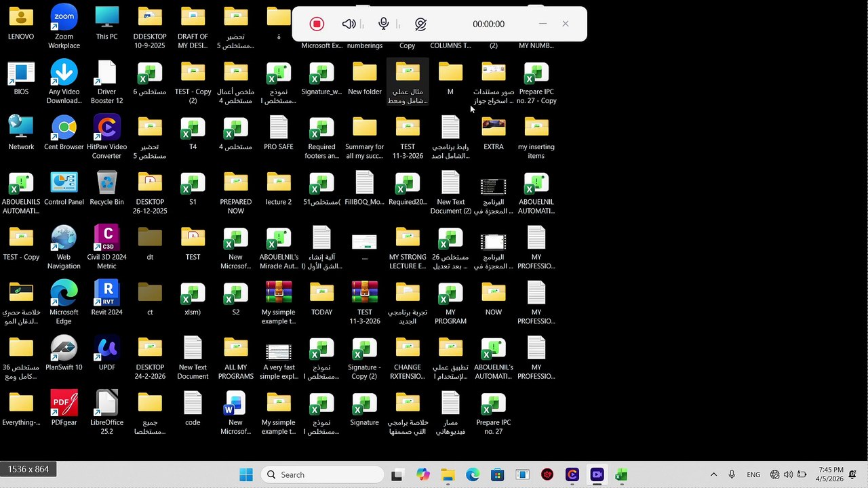The width and height of the screenshot is (868, 488).
Task: Select the EXTRA folder
Action: 494,133
